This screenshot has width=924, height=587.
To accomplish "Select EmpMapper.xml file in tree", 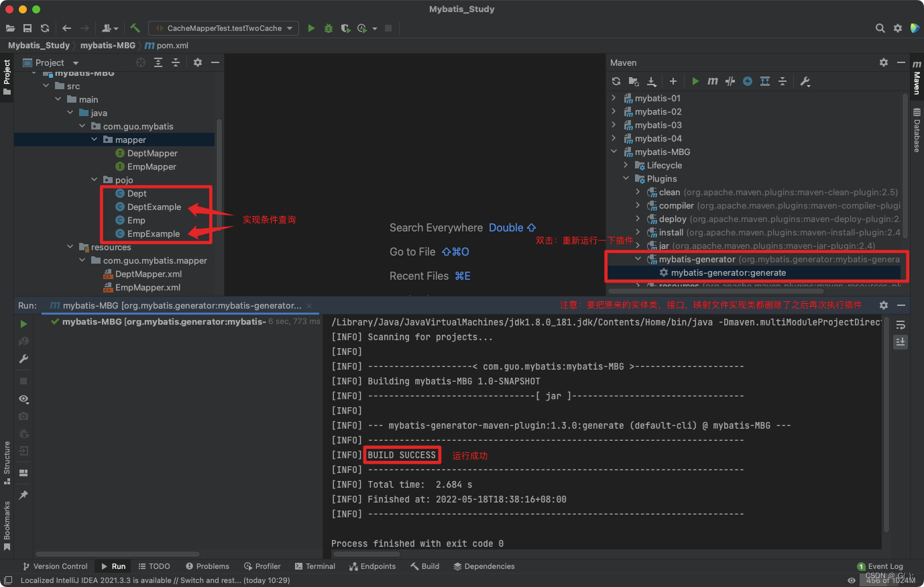I will pos(148,287).
